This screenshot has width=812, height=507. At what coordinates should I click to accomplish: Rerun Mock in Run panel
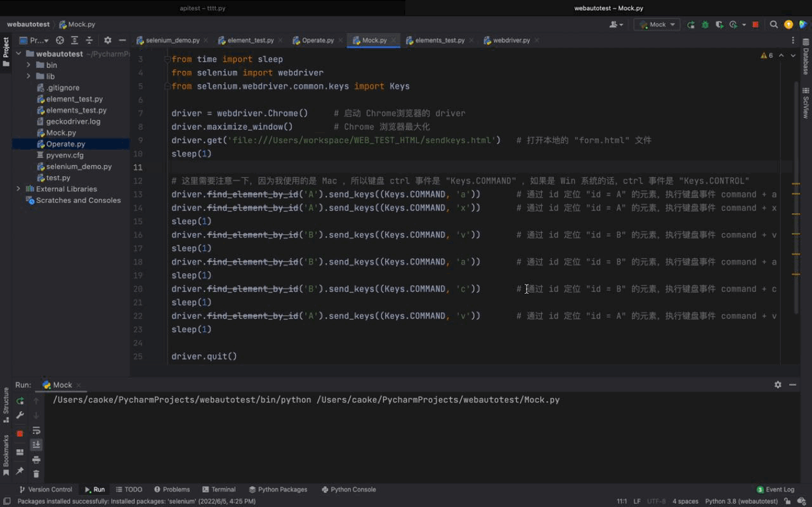(x=20, y=401)
